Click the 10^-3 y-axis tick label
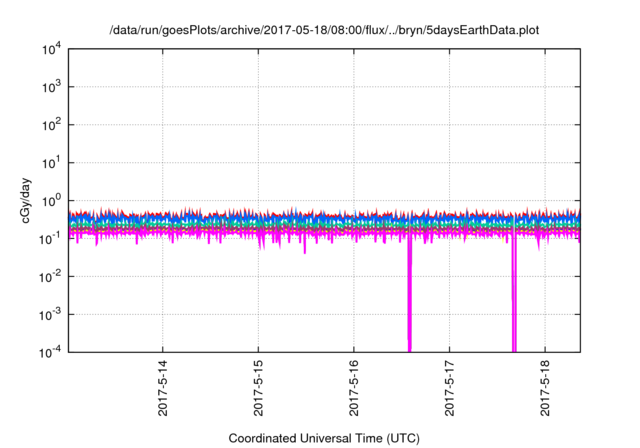This screenshot has width=640, height=448. [x=51, y=315]
